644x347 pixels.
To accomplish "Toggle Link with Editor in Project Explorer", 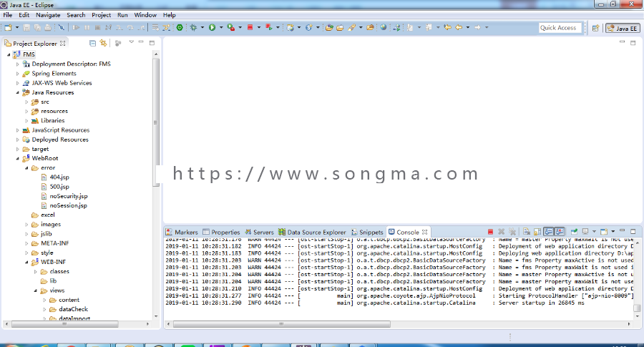I will click(103, 43).
